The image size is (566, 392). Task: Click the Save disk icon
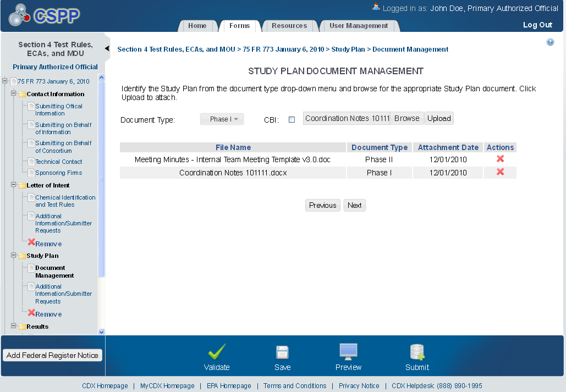coord(282,352)
